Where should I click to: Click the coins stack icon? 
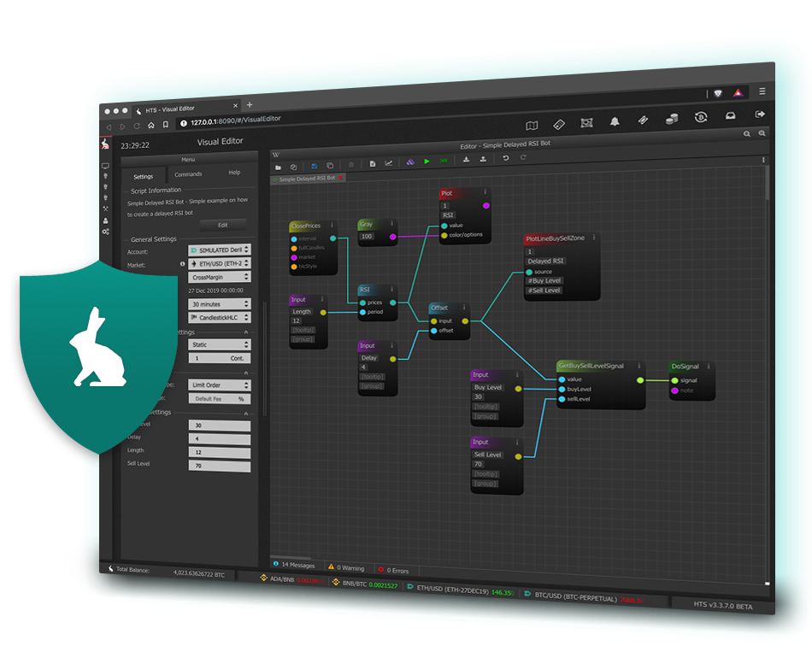672,120
